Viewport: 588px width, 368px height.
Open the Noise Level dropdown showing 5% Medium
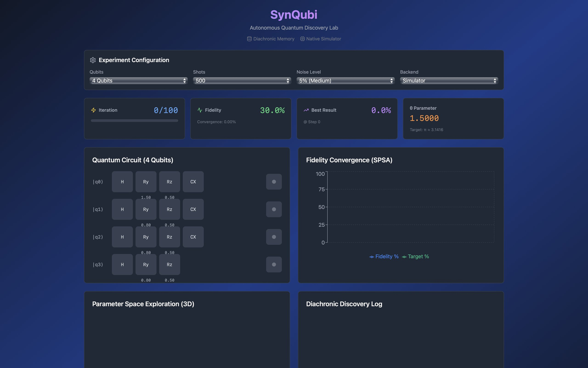(345, 80)
